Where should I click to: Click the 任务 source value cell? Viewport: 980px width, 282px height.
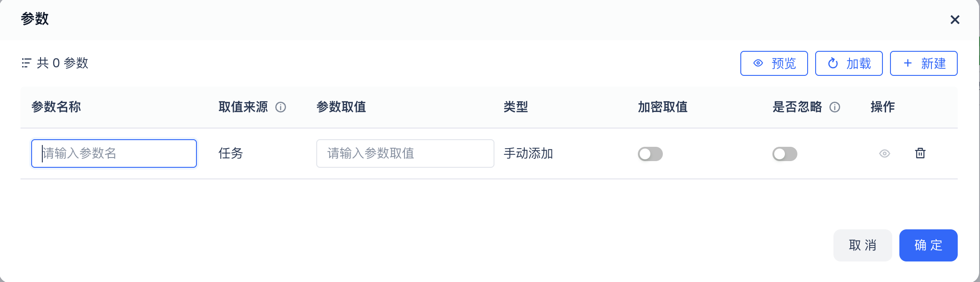click(x=231, y=153)
